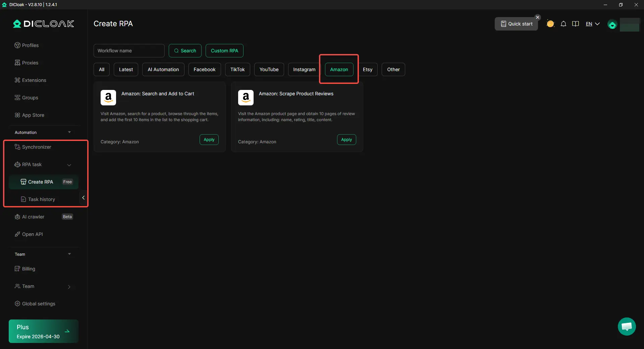Collapse the sidebar with arrow handle
Viewport: 644px width, 349px height.
tap(83, 198)
